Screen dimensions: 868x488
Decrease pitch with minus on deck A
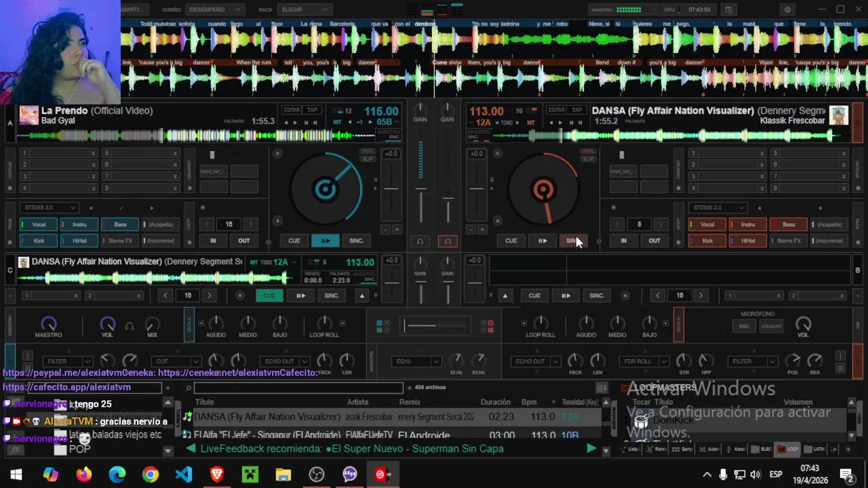(385, 230)
